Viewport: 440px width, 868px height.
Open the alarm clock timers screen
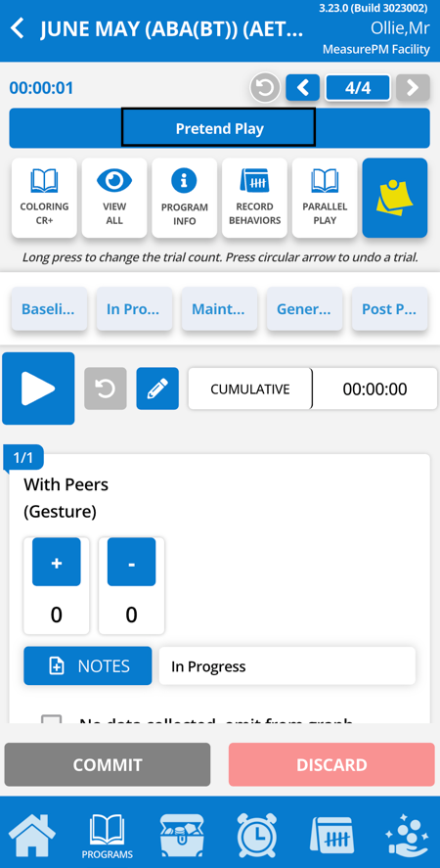256,835
